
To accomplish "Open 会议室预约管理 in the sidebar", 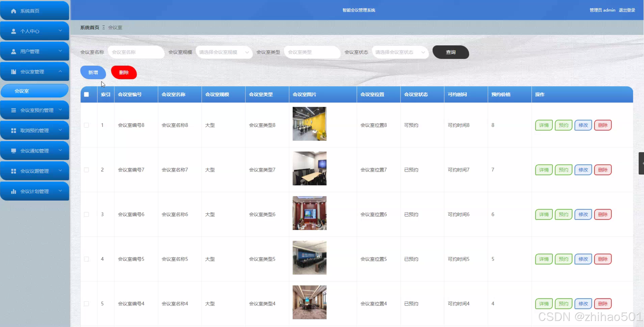I will tap(35, 110).
